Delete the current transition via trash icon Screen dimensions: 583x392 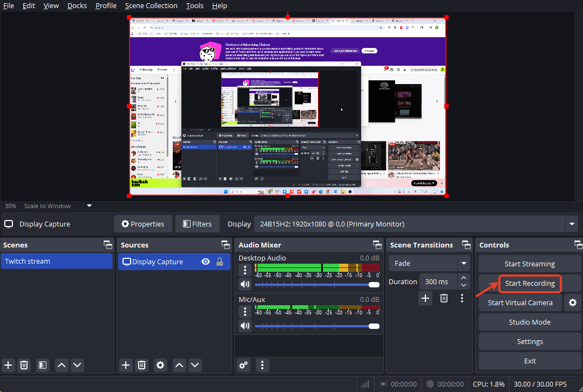444,298
